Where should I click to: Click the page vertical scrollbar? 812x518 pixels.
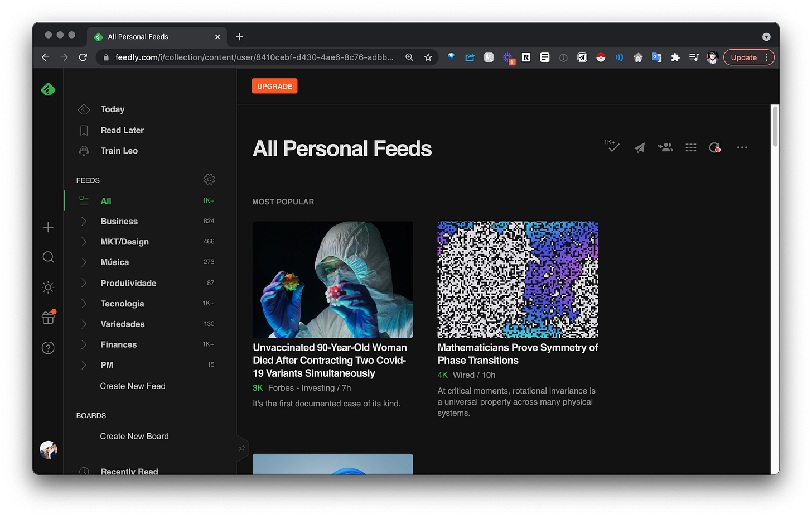(x=775, y=126)
